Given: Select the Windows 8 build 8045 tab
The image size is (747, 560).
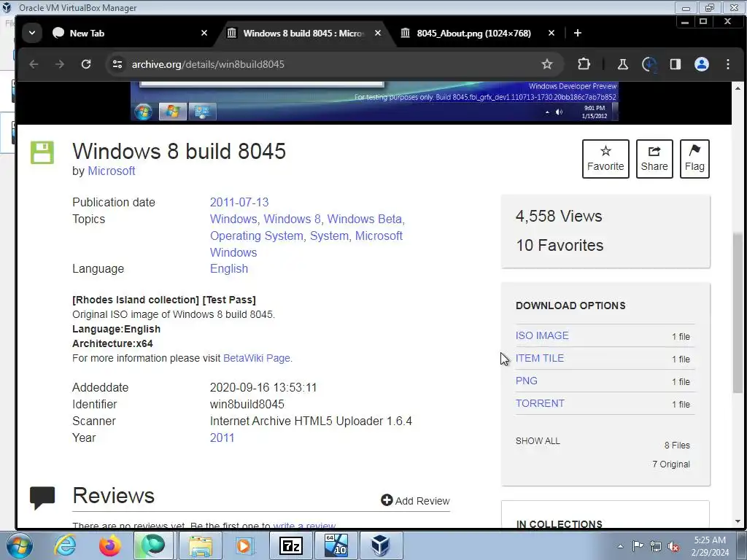Looking at the screenshot, I should coord(304,33).
